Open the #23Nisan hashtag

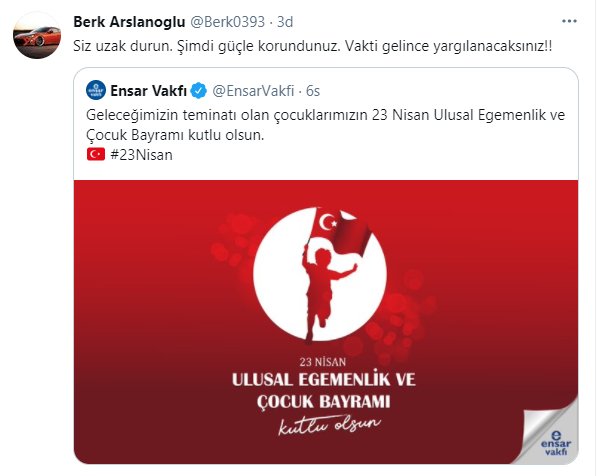point(141,155)
